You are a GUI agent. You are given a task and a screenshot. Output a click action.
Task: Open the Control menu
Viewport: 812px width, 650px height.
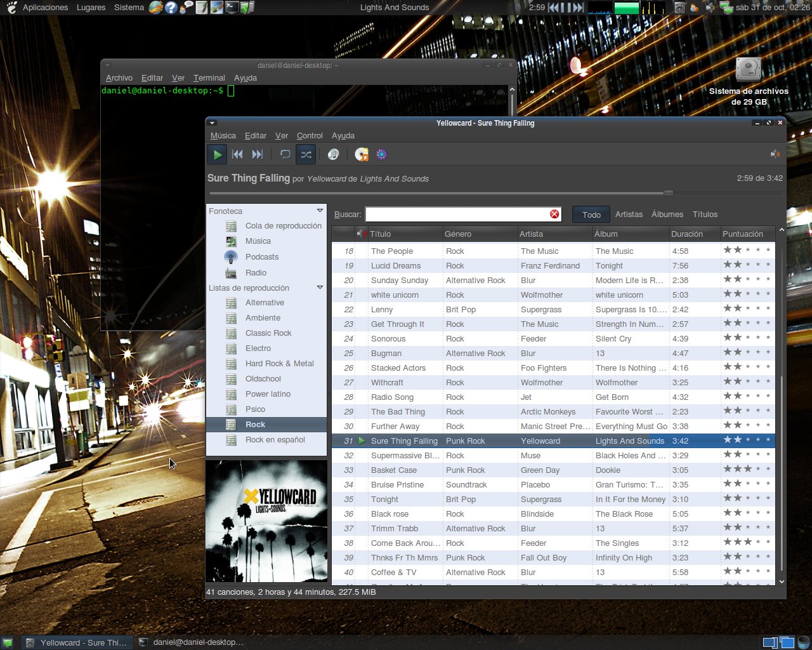(310, 135)
